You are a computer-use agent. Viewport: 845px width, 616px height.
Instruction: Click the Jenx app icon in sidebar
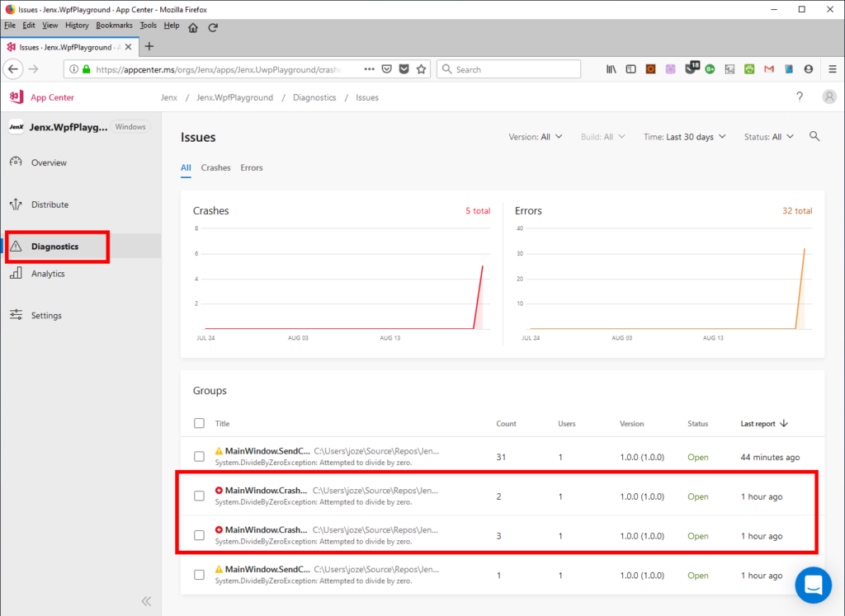pyautogui.click(x=17, y=127)
